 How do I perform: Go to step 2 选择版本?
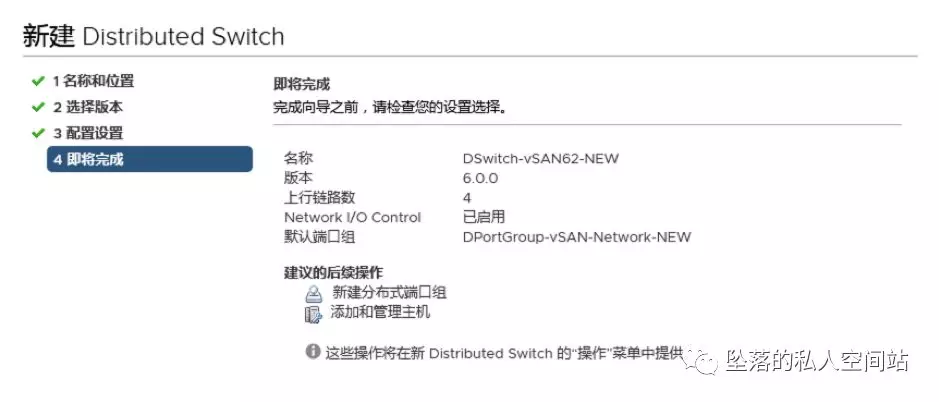pyautogui.click(x=88, y=107)
